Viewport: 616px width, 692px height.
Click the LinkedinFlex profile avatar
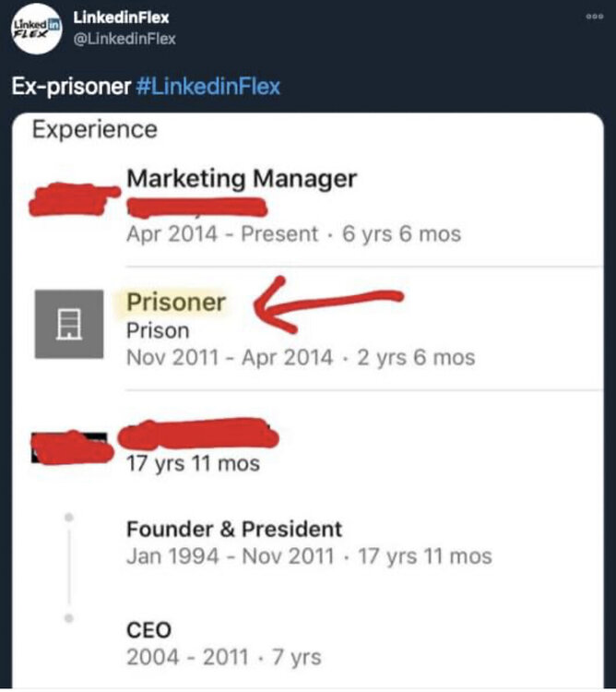35,28
